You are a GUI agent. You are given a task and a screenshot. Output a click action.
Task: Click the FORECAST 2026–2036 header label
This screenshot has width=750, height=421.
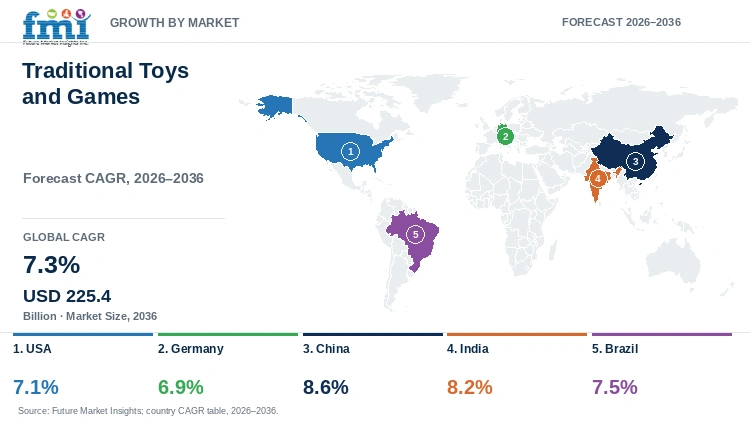pyautogui.click(x=621, y=22)
